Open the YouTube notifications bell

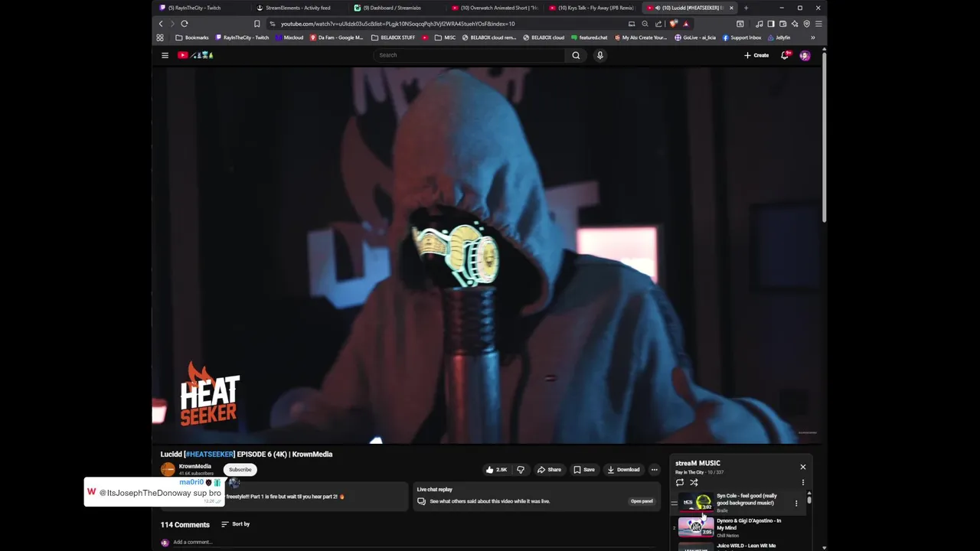pos(785,55)
